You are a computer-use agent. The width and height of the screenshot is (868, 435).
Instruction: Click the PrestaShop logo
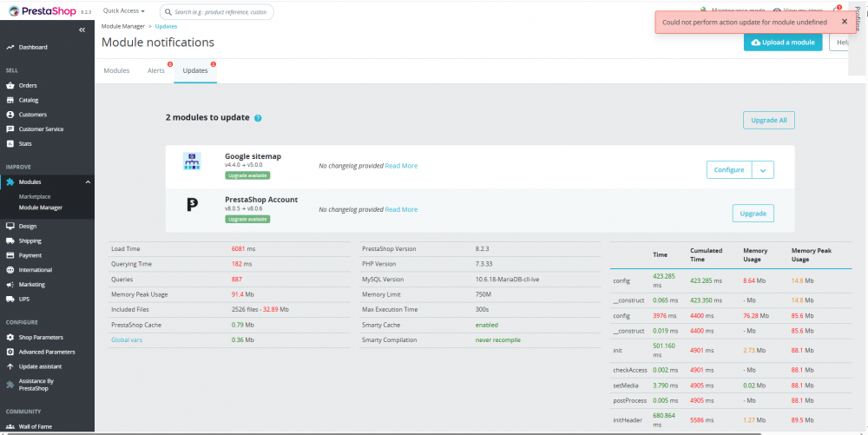click(x=43, y=10)
